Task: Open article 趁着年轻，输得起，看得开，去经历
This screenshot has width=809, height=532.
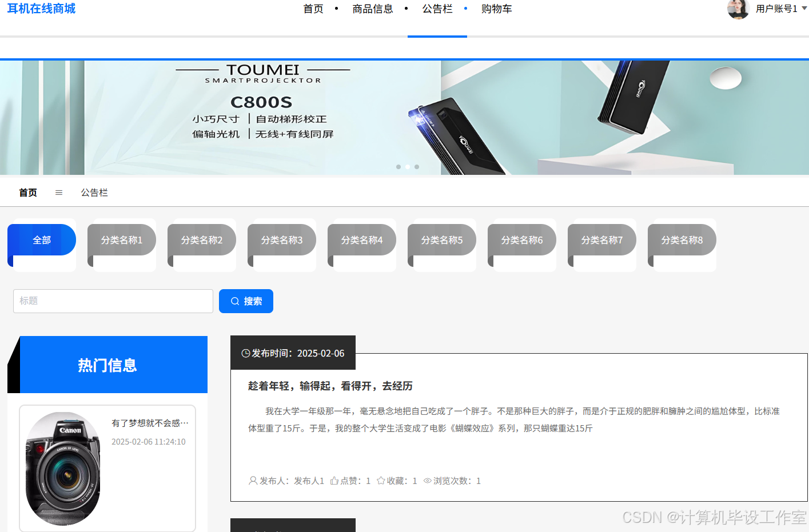Action: coord(330,386)
